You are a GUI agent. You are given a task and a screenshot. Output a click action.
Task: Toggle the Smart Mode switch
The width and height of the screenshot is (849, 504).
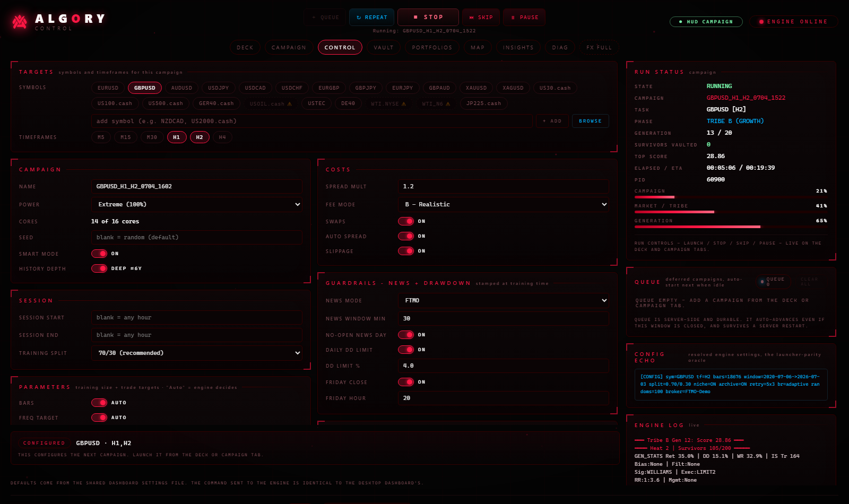[99, 254]
